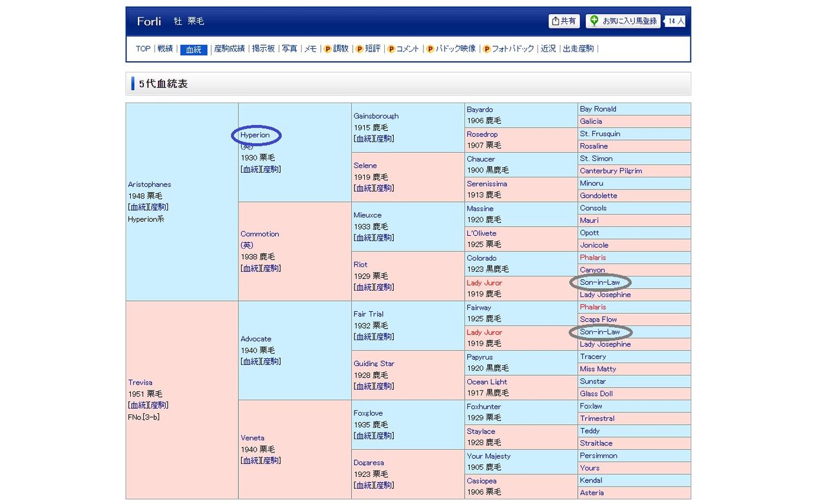Open the Aristophanes horse link

coord(150,184)
